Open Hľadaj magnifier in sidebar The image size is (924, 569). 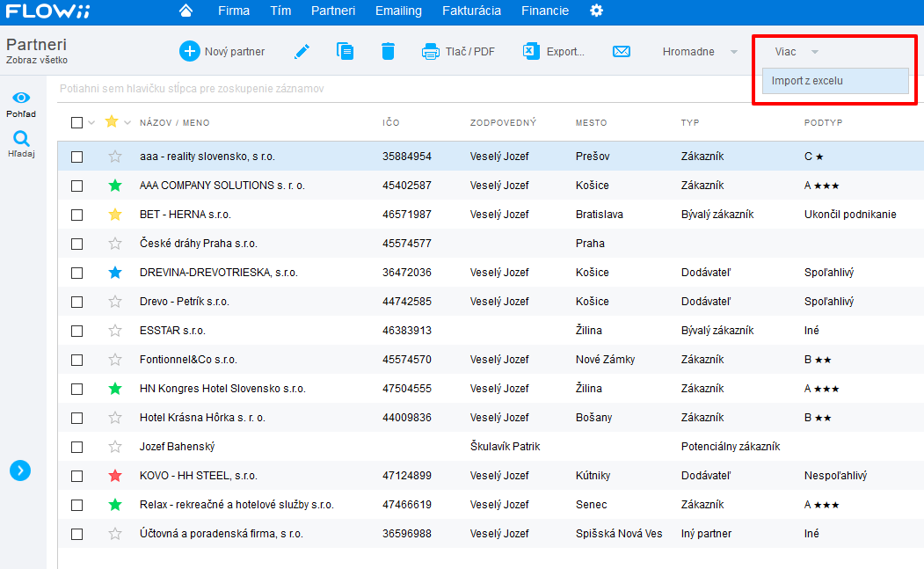[x=21, y=139]
